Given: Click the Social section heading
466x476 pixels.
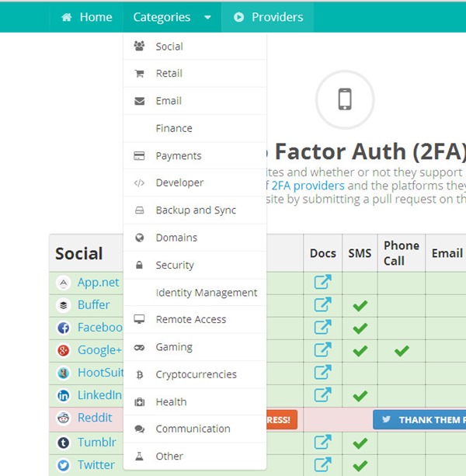Looking at the screenshot, I should click(x=79, y=254).
